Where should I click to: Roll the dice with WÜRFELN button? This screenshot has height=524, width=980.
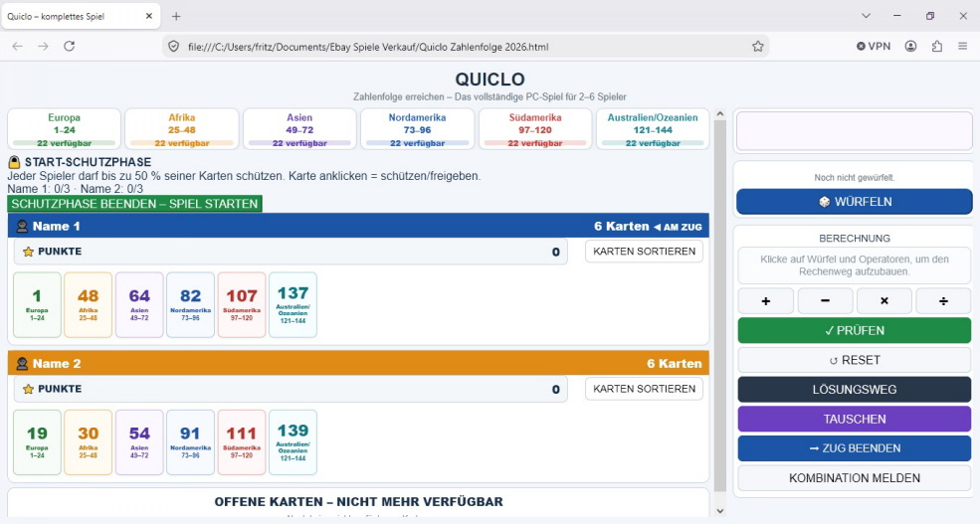855,202
